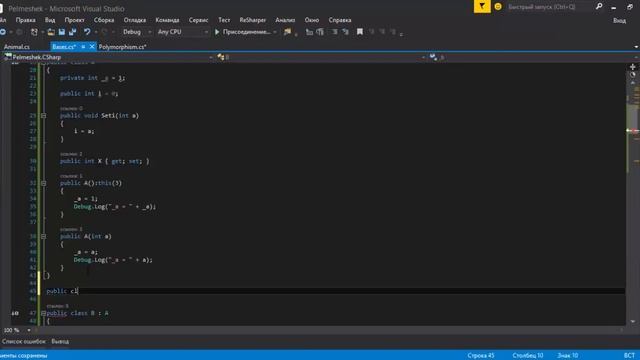Click the new project toolbar icon
The height and width of the screenshot is (360, 640).
point(34,32)
